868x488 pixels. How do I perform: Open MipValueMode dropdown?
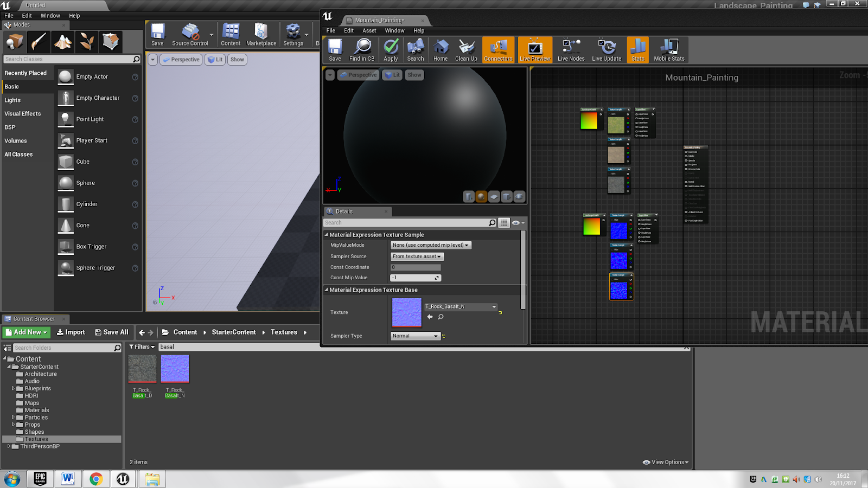[x=431, y=245]
